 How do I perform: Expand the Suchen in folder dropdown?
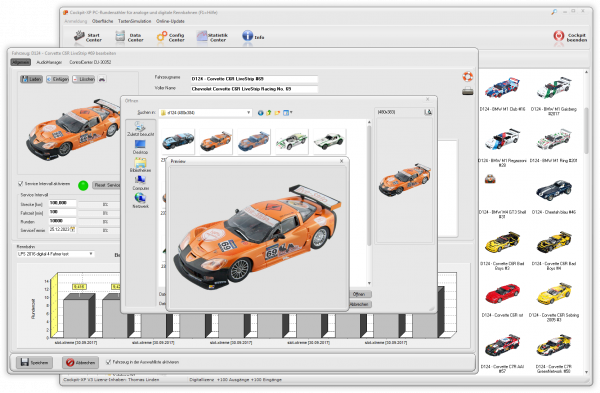tap(248, 113)
